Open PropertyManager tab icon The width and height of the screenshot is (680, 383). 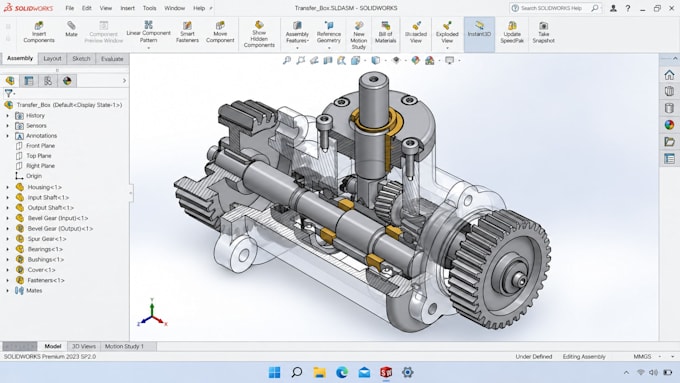(x=29, y=81)
